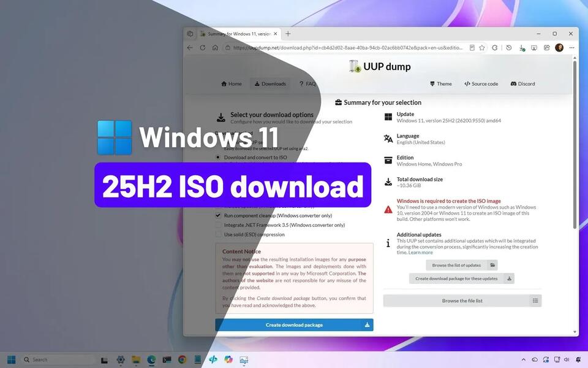
Task: Open Photos app from taskbar
Action: point(244,360)
